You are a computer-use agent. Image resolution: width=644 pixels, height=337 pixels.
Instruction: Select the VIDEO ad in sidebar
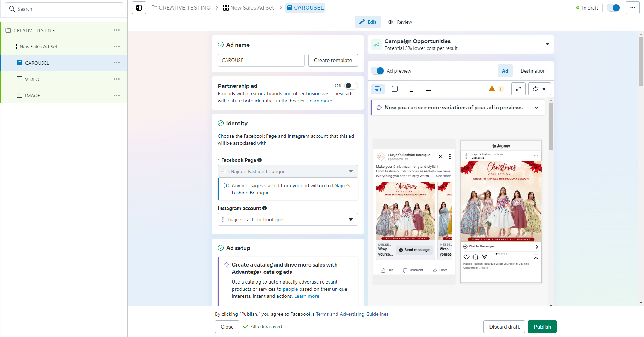click(32, 79)
